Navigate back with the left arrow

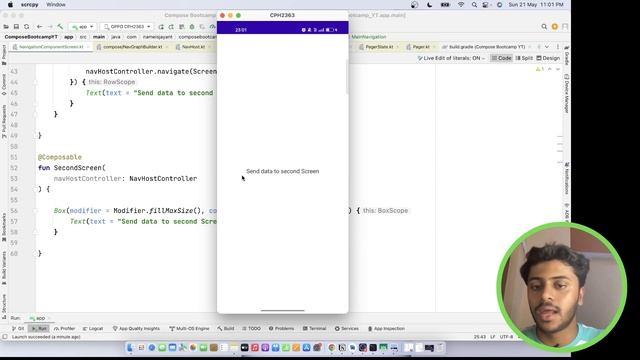40,27
